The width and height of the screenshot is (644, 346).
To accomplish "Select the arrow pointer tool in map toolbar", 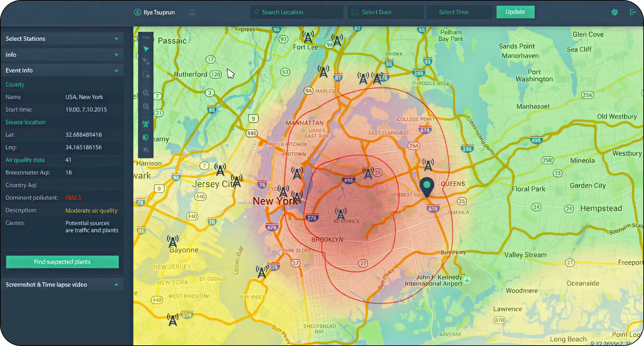I will tap(146, 49).
